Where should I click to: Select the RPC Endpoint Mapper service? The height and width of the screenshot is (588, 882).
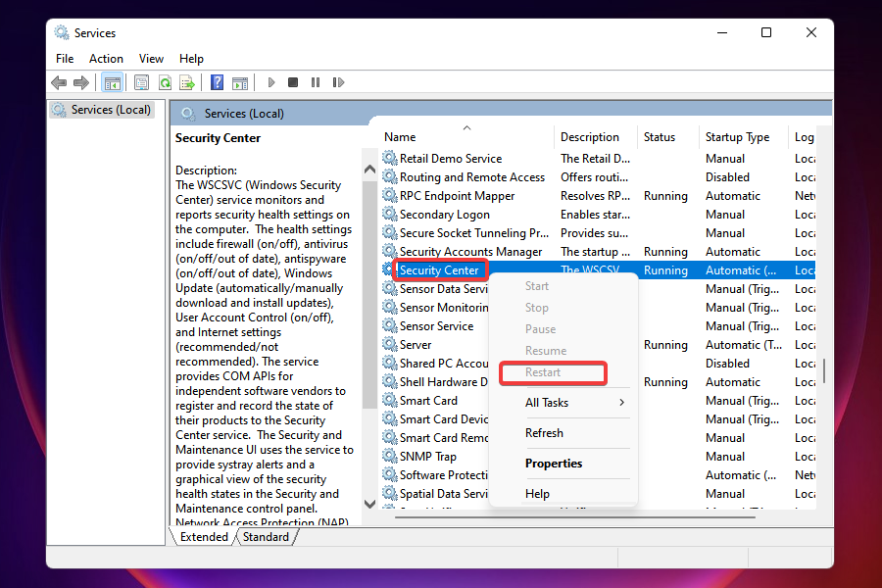[599, 196]
